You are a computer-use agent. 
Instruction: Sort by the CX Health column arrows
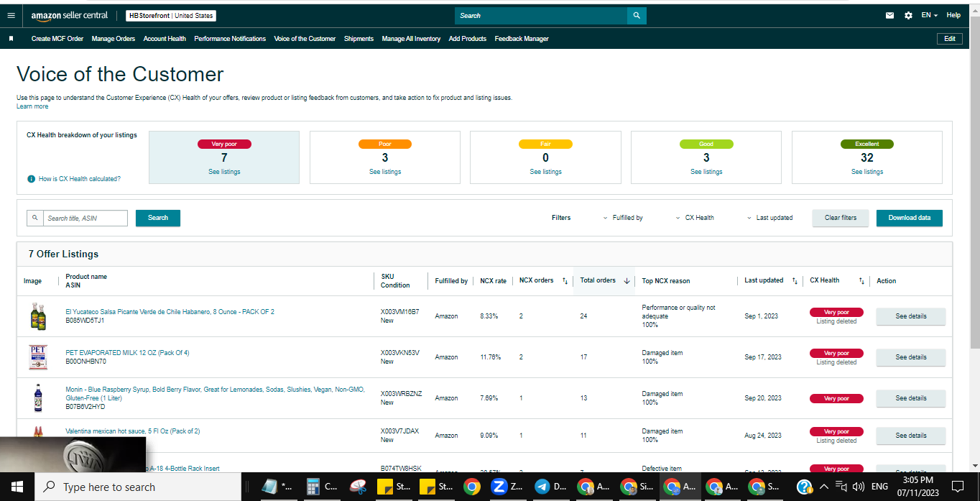861,281
